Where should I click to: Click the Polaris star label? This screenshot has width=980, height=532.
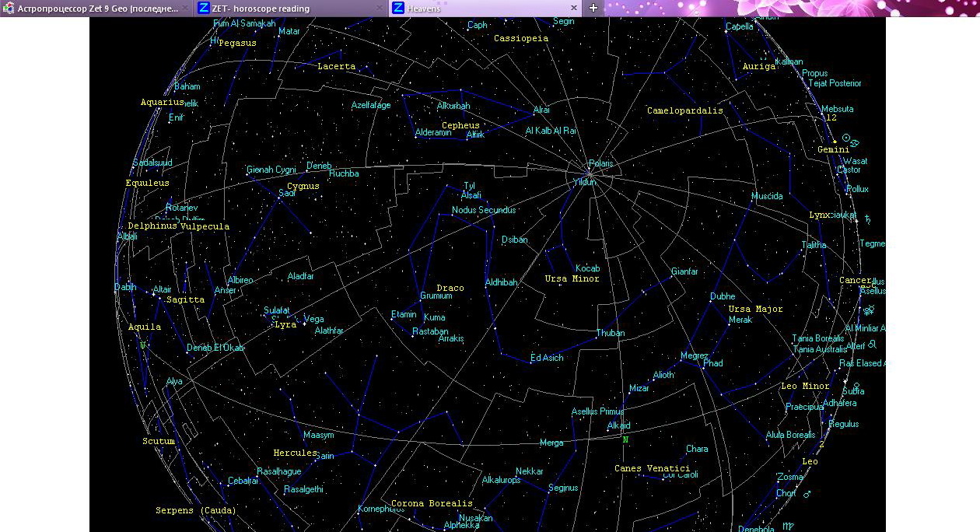[x=601, y=163]
